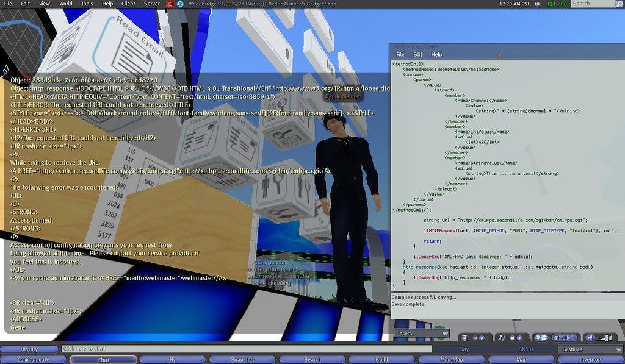The height and width of the screenshot is (364, 625).
Task: Click the L$ currency icon beside the clock
Action: pos(537,4)
